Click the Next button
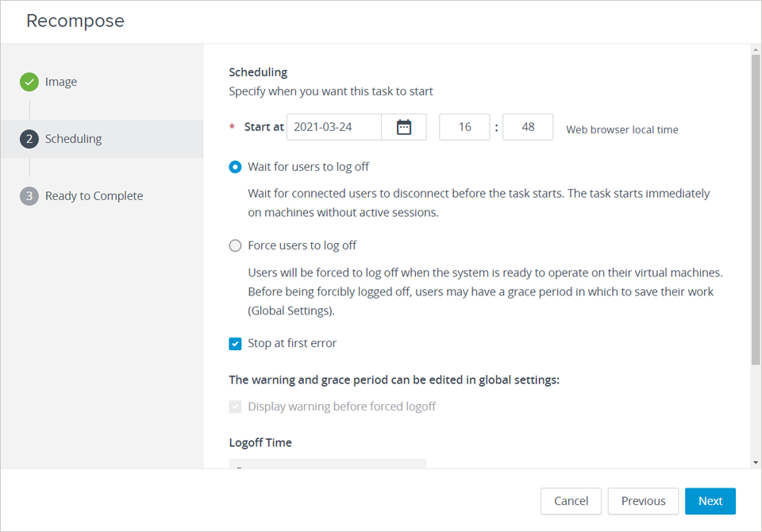 pyautogui.click(x=710, y=501)
